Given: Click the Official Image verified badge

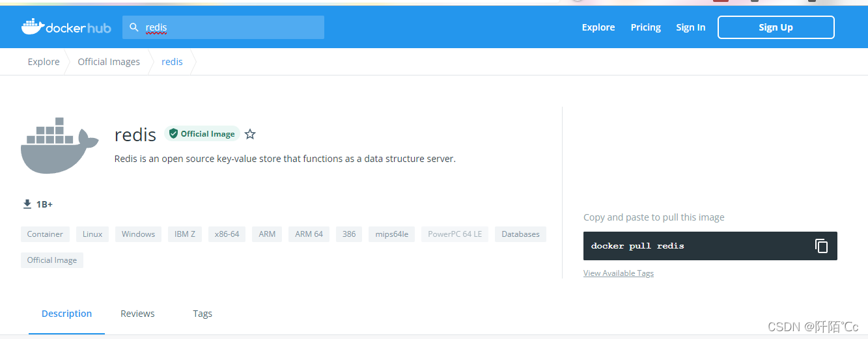Looking at the screenshot, I should [x=202, y=133].
